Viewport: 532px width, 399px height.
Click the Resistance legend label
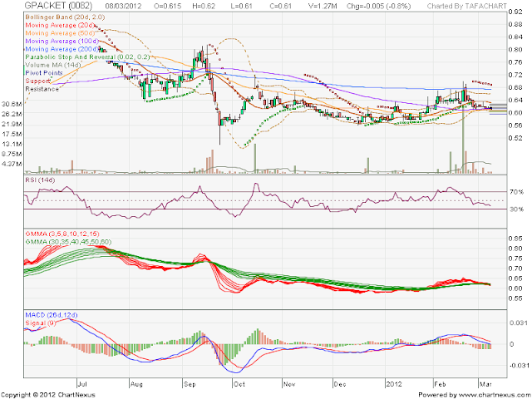tap(42, 89)
